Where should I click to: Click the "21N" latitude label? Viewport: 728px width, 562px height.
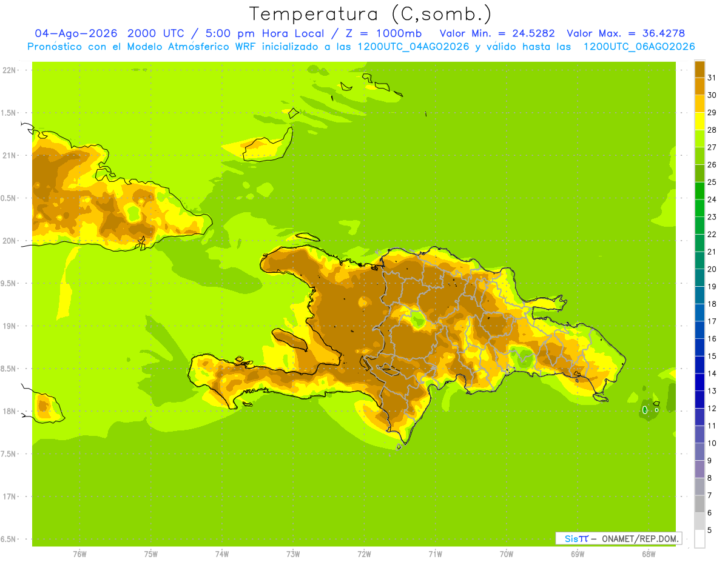coord(10,155)
